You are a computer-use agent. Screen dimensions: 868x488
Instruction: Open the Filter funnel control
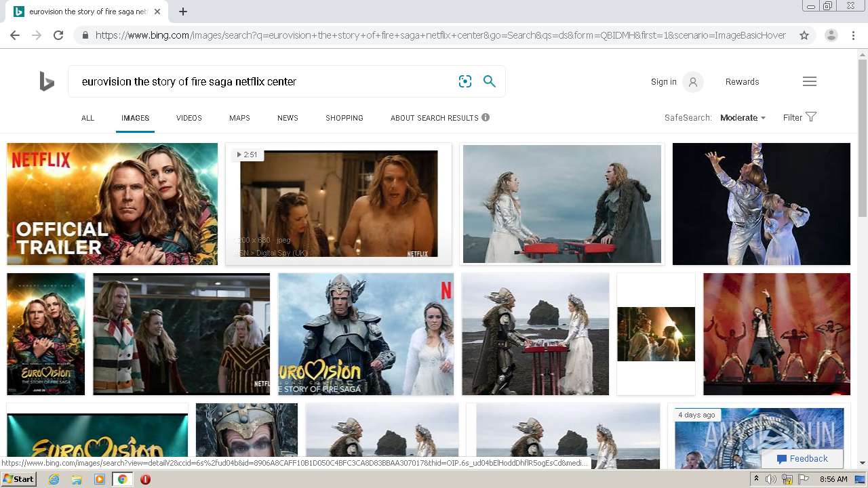click(800, 117)
